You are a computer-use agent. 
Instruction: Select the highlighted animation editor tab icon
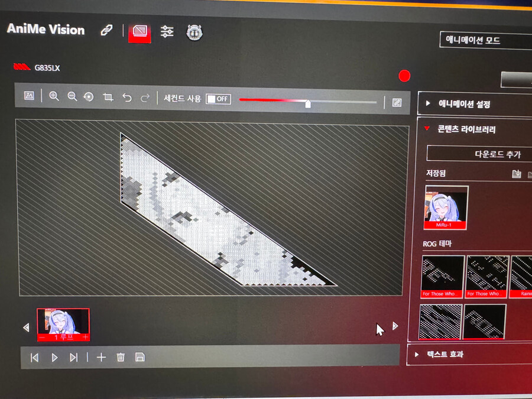pos(140,33)
